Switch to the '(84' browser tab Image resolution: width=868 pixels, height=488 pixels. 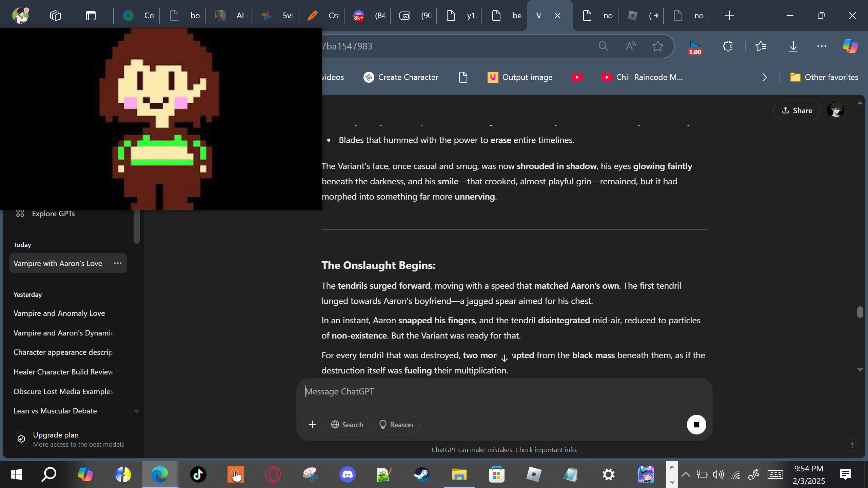point(368,16)
